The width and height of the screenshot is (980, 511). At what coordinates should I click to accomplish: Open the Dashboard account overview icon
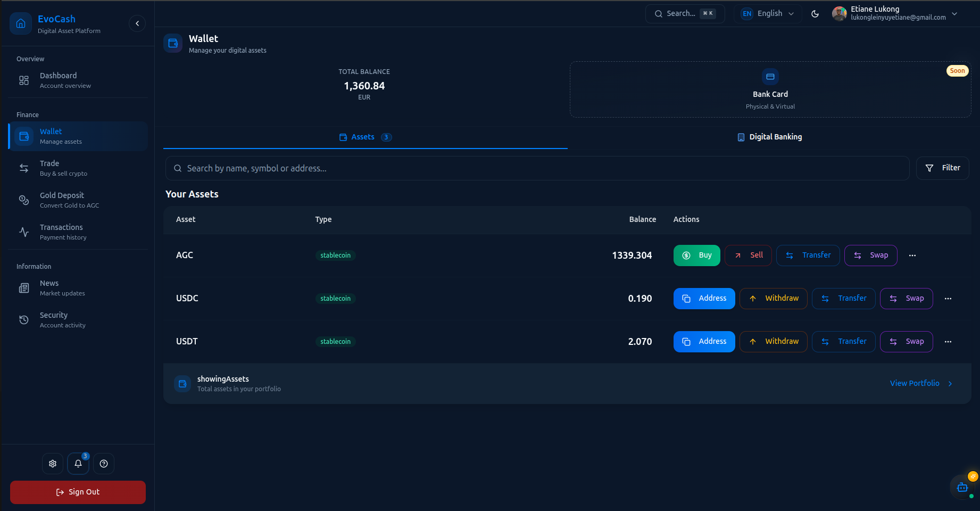coord(23,80)
